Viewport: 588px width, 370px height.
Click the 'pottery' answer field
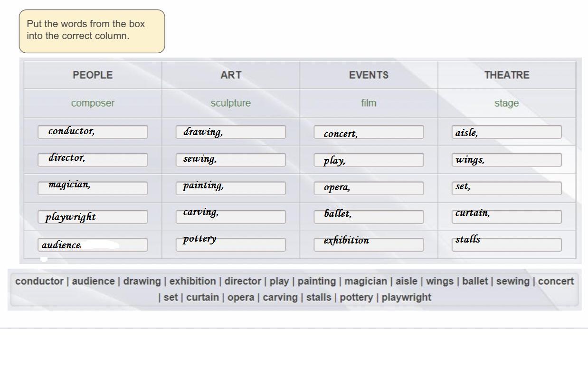(231, 245)
